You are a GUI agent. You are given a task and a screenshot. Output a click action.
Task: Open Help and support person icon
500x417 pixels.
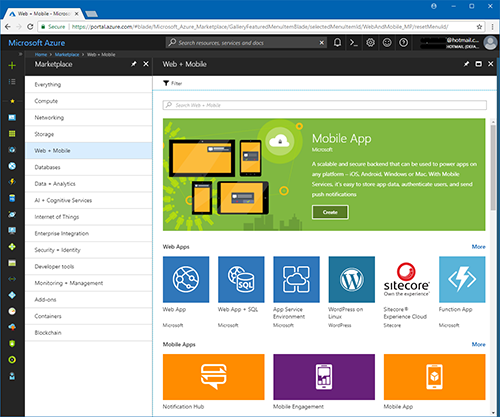click(x=12, y=376)
